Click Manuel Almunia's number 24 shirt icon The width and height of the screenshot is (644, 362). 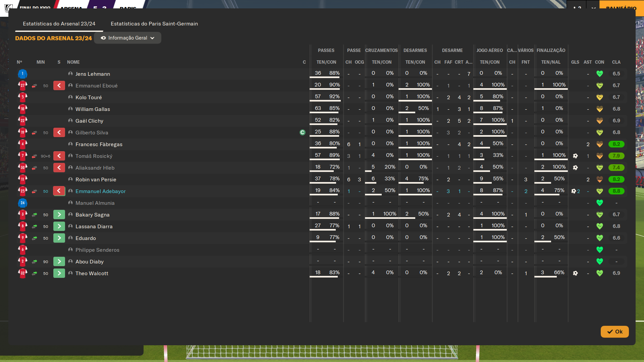(x=22, y=203)
